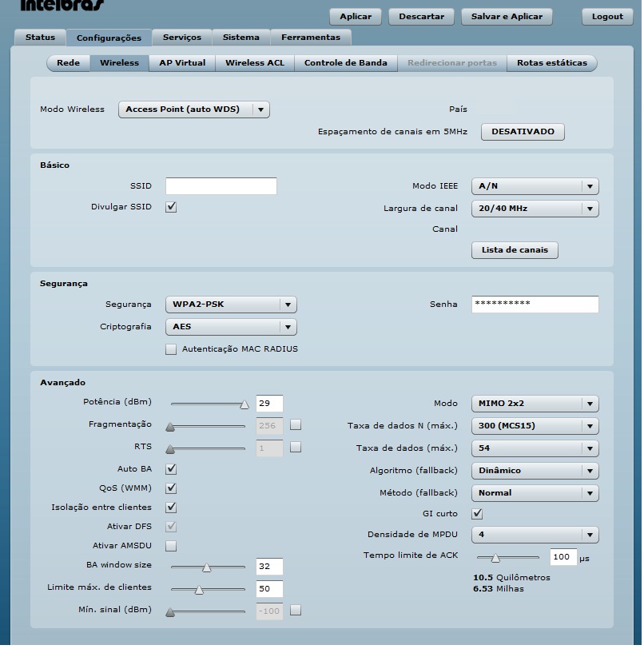Toggle the QoS (WMM) checkbox
Viewport: 644px width, 649px height.
click(x=171, y=488)
